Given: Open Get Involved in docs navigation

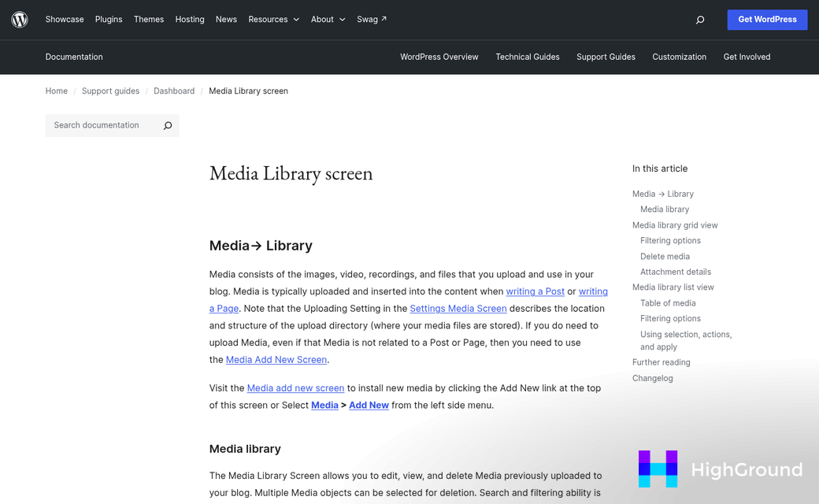Looking at the screenshot, I should 747,57.
